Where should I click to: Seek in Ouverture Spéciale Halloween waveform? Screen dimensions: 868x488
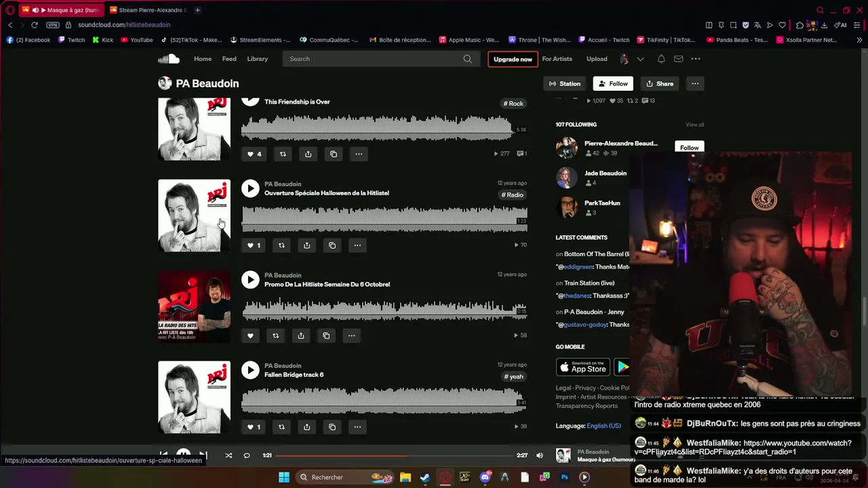(384, 219)
